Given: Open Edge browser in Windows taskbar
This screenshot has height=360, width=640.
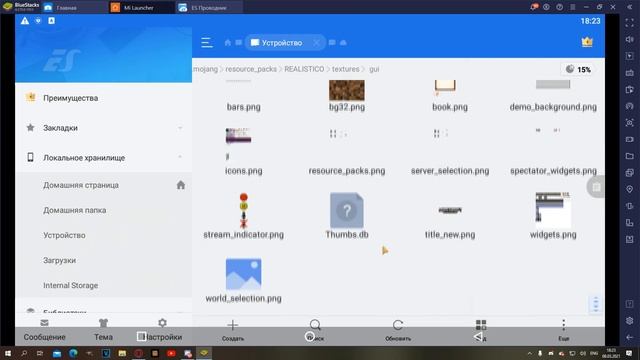Looking at the screenshot, I should tap(73, 353).
